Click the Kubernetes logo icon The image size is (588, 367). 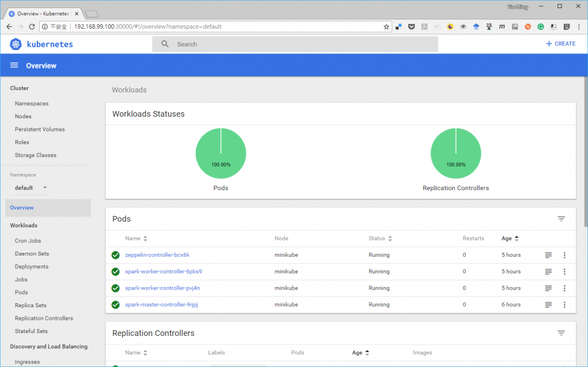[16, 44]
